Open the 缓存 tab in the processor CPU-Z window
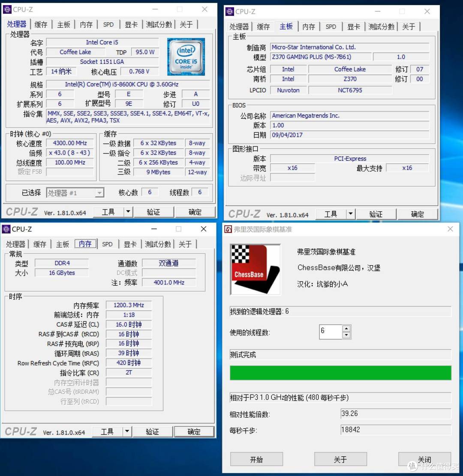 pos(41,24)
